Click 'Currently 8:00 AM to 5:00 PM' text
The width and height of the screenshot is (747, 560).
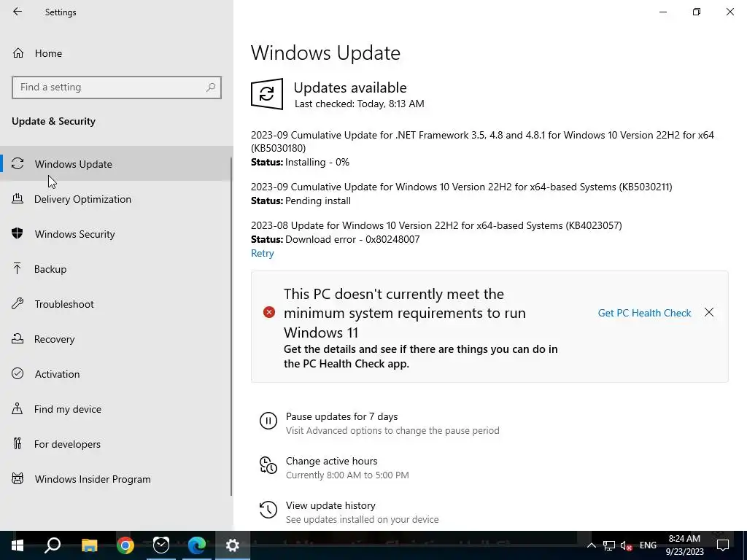(x=347, y=475)
